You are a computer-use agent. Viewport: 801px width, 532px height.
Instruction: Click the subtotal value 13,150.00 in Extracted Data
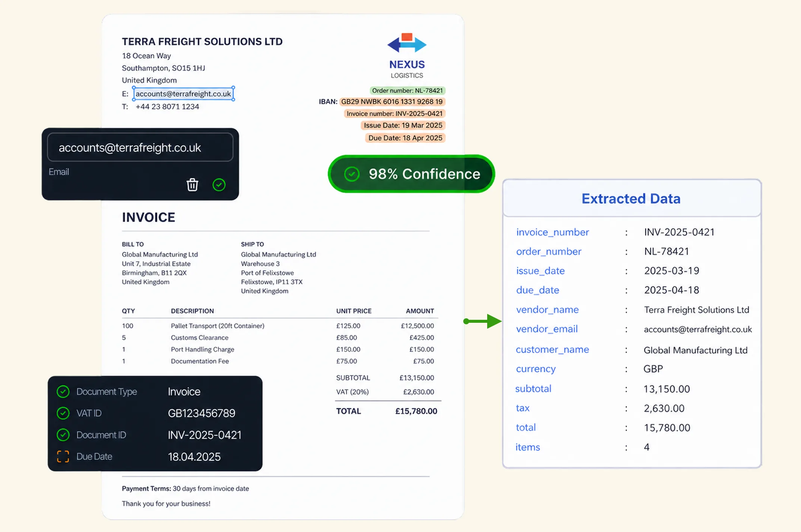pos(667,389)
